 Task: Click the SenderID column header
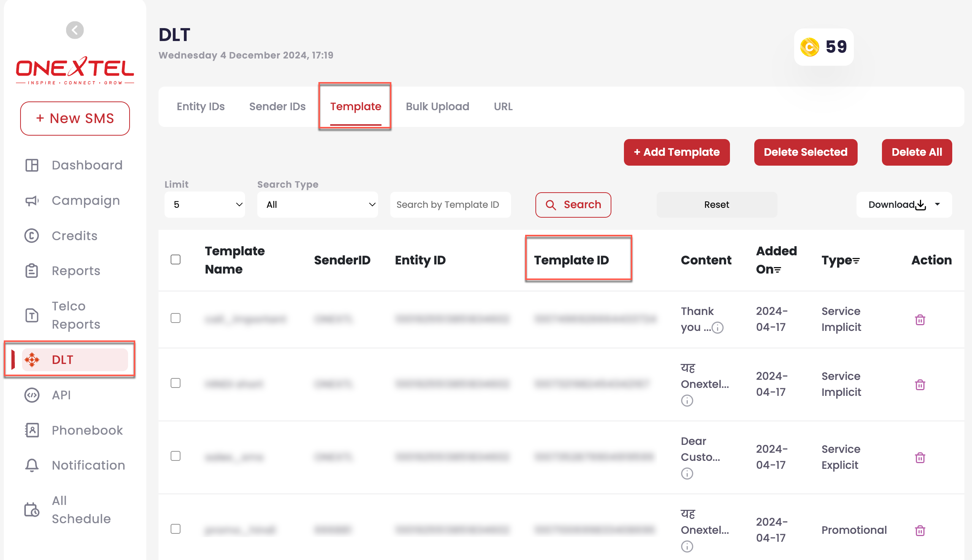point(342,260)
